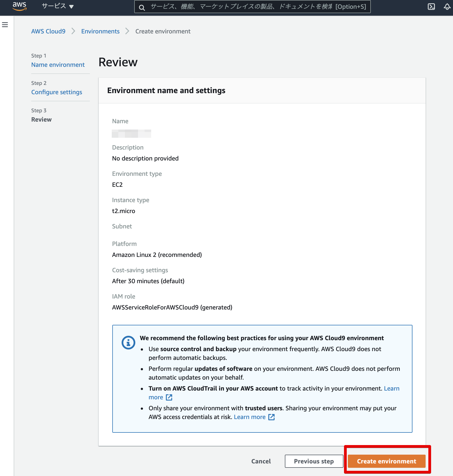The width and height of the screenshot is (453, 476).
Task: Click the Cancel button
Action: coord(261,461)
